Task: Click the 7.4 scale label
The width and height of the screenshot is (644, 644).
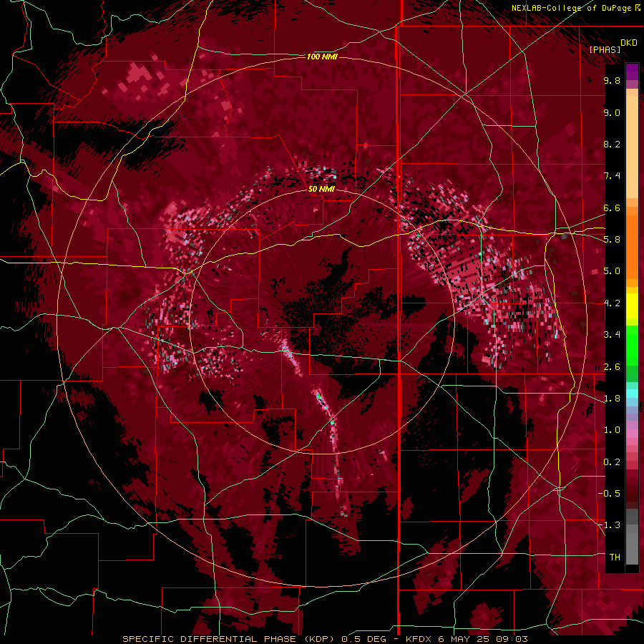Action: pyautogui.click(x=612, y=176)
